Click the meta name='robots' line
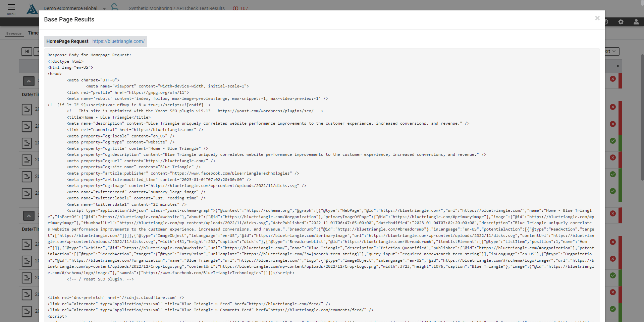This screenshot has height=322, width=644. coord(197,99)
